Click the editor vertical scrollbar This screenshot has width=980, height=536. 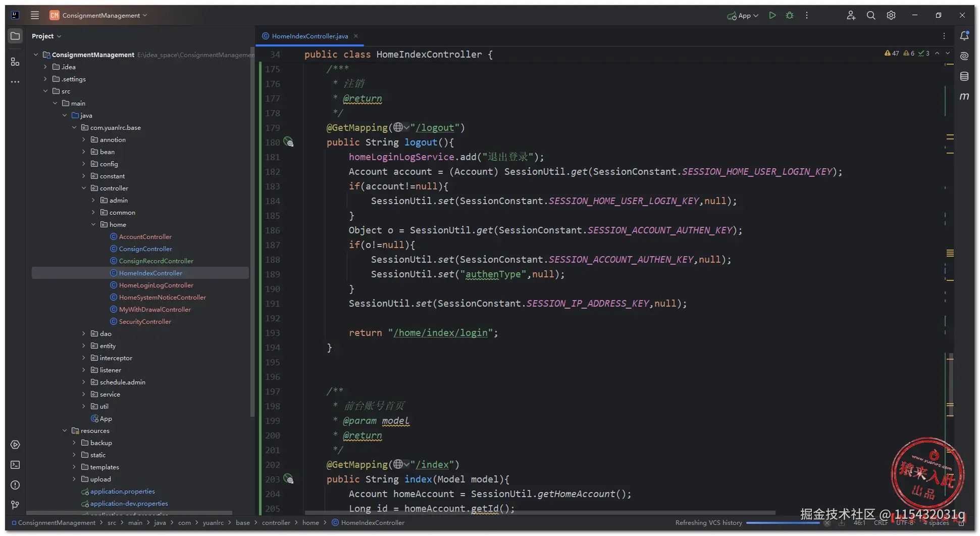click(x=950, y=384)
